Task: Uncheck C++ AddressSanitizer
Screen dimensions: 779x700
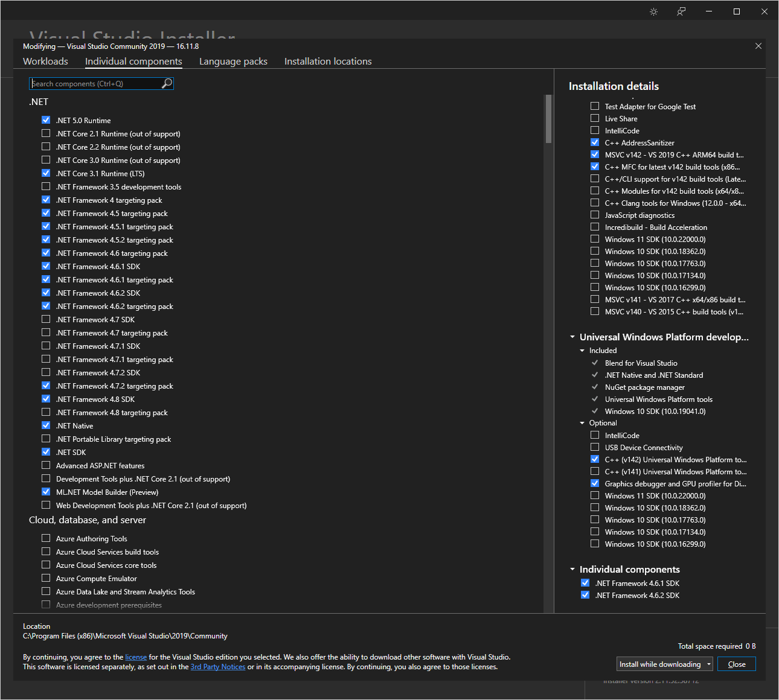Action: pyautogui.click(x=595, y=142)
